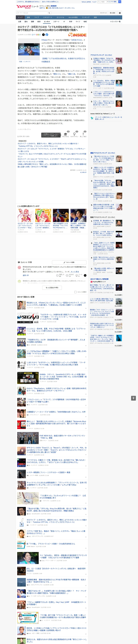
Task: Click the first commenter's pink avatar
Action: (x=19, y=267)
